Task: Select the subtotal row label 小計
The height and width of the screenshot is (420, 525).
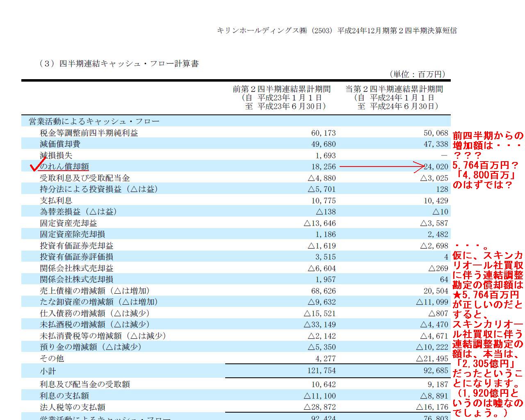Action: tap(48, 371)
